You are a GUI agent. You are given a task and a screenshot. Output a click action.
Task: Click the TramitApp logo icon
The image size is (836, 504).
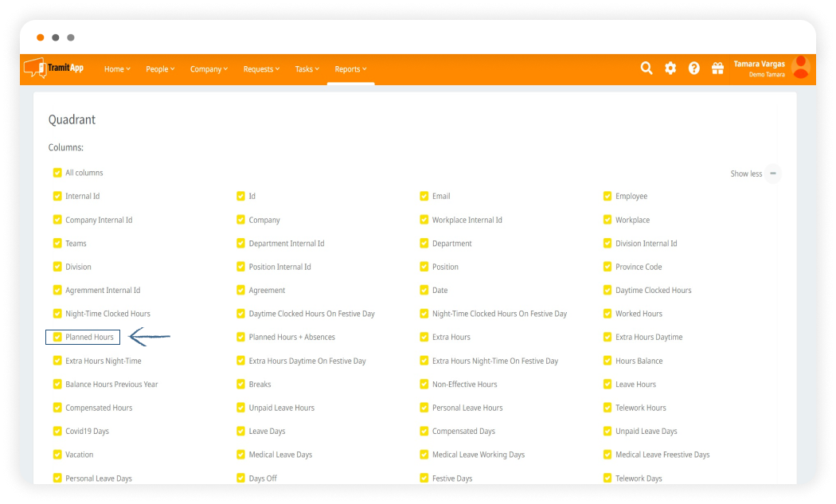point(34,68)
